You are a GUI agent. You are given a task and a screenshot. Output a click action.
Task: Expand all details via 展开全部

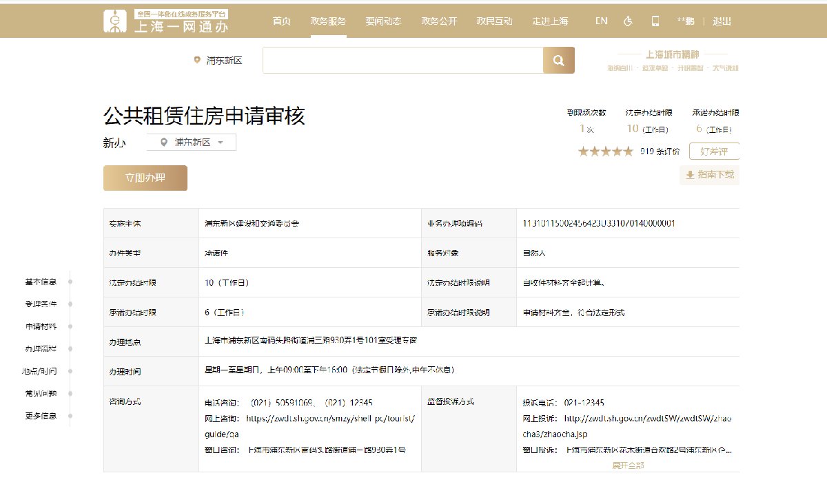(628, 465)
